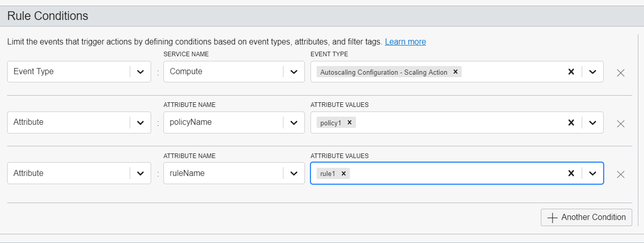The height and width of the screenshot is (243, 644).
Task: Remove the rule1 attribute value tag
Action: click(x=344, y=173)
